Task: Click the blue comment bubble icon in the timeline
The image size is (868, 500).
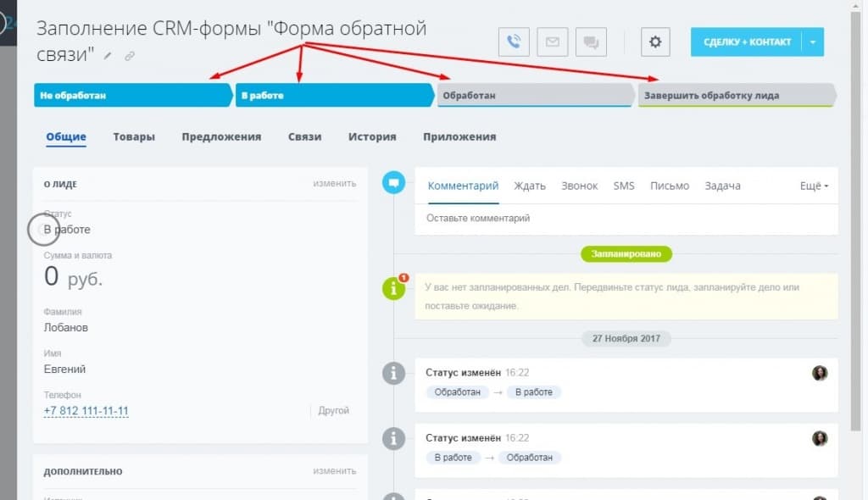Action: pos(393,181)
